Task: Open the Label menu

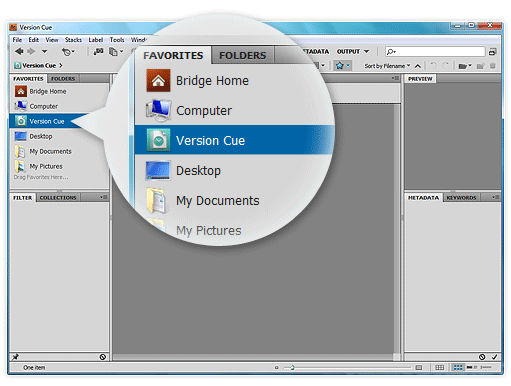Action: [96, 40]
